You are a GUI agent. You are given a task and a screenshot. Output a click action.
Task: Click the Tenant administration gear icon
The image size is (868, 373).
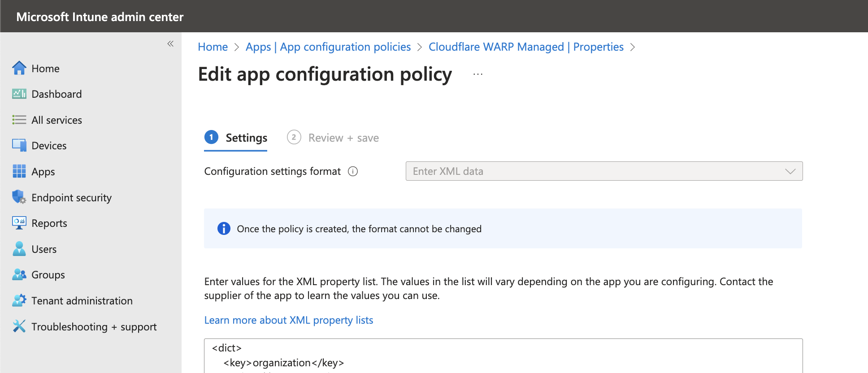19,300
